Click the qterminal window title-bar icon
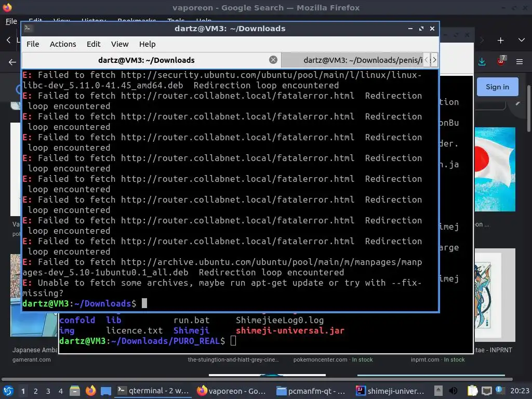Viewport: 532px width, 399px height. point(28,29)
